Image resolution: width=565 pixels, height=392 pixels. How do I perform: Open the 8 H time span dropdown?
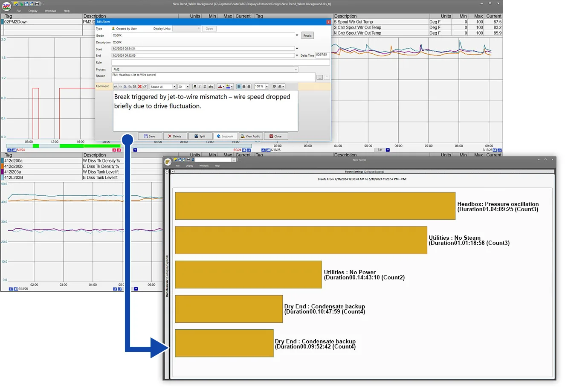(388, 150)
